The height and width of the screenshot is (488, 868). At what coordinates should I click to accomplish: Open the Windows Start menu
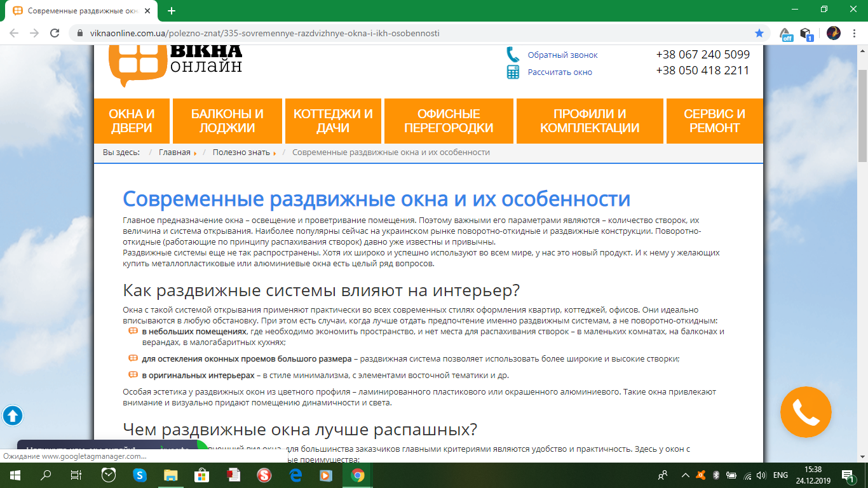(x=14, y=475)
